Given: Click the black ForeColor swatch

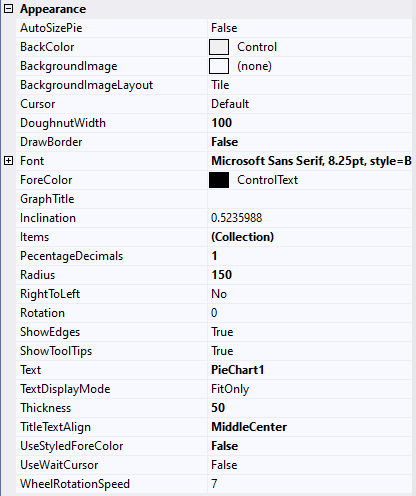Looking at the screenshot, I should (219, 180).
